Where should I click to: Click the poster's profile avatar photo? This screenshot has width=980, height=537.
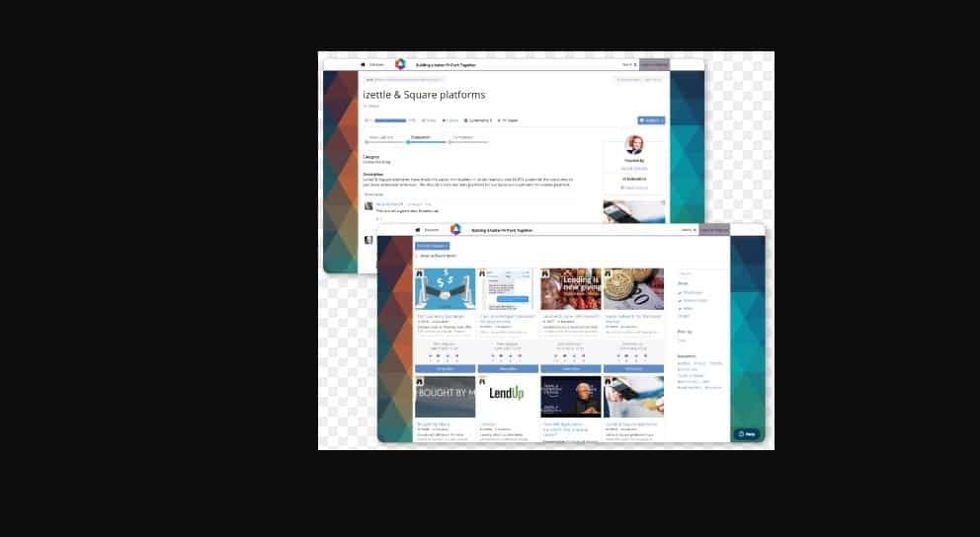click(634, 144)
